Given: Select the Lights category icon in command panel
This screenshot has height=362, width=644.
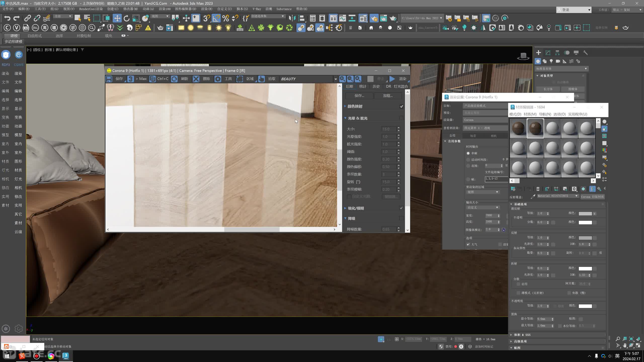Looking at the screenshot, I should tap(551, 61).
